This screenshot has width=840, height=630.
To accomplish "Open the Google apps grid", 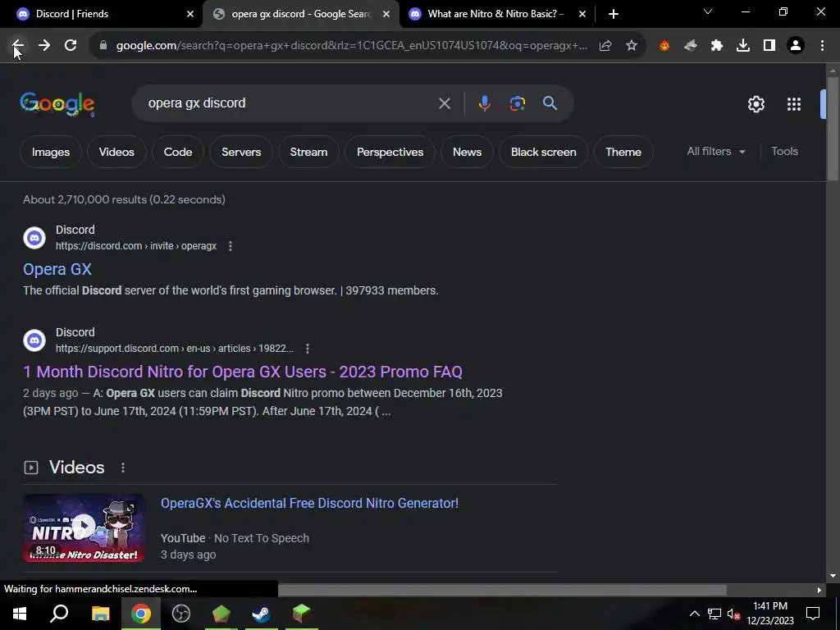I will [x=794, y=104].
